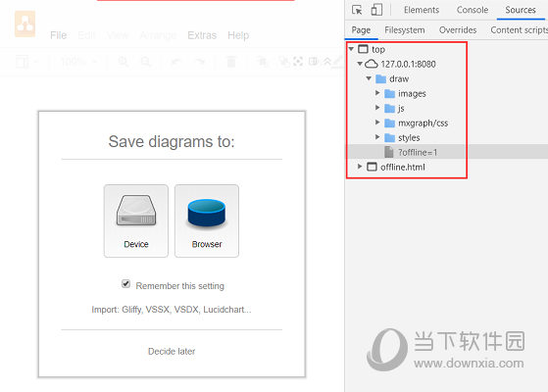The height and width of the screenshot is (392, 548).
Task: Click Import: Gliffy, VSSX, VSDX link
Action: [x=172, y=310]
